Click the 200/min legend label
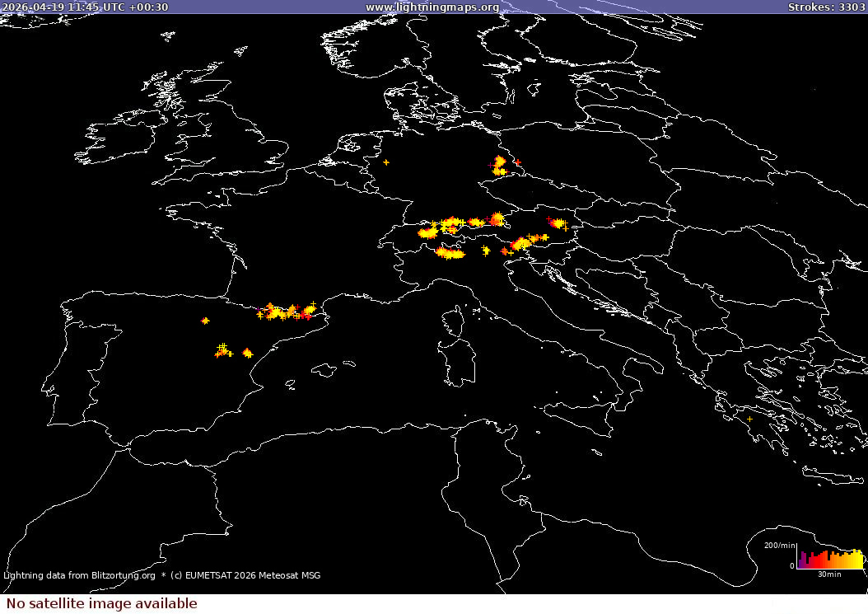The width and height of the screenshot is (868, 614). point(777,545)
